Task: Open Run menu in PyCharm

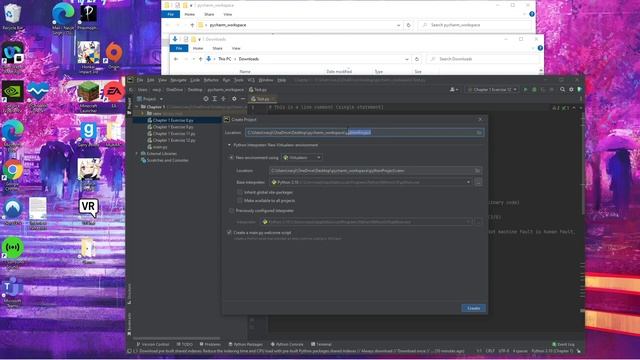Action: (x=226, y=80)
